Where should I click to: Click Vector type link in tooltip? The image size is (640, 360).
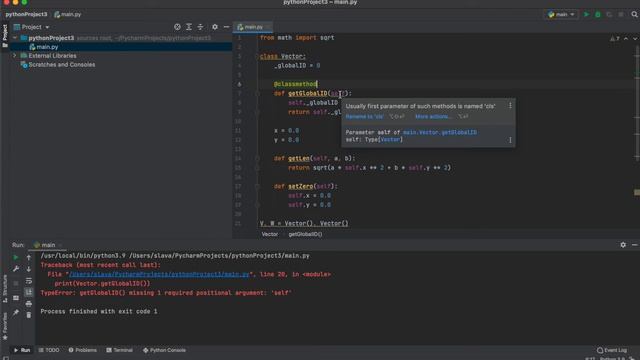[390, 140]
